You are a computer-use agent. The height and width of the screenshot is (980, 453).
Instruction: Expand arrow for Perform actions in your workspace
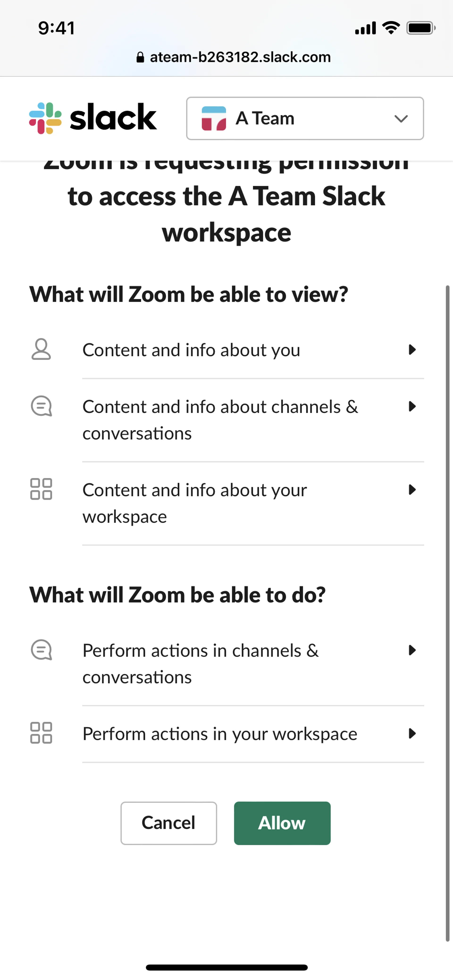412,733
